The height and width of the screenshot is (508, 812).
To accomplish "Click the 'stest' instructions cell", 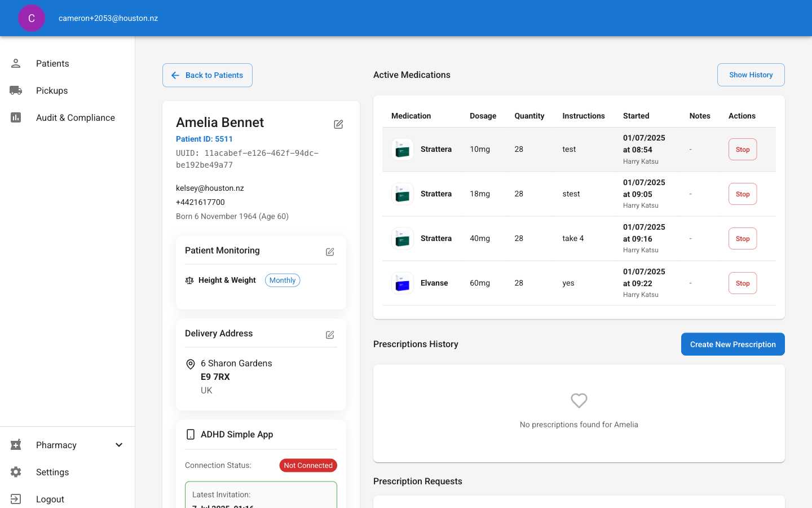I will (571, 194).
